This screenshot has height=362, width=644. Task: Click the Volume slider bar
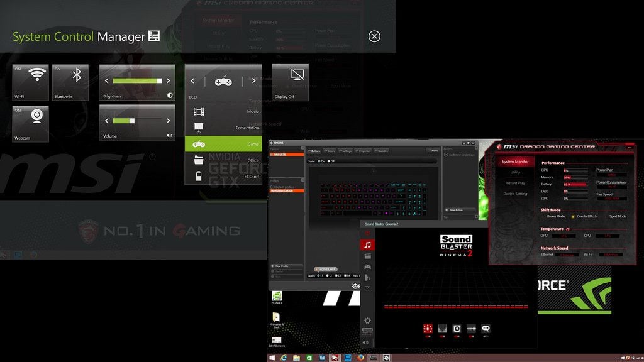coord(137,121)
